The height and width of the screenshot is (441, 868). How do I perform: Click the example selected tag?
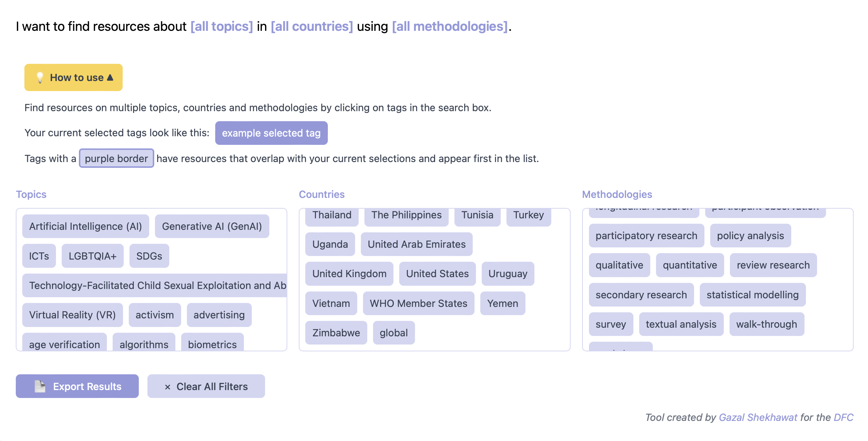point(272,133)
